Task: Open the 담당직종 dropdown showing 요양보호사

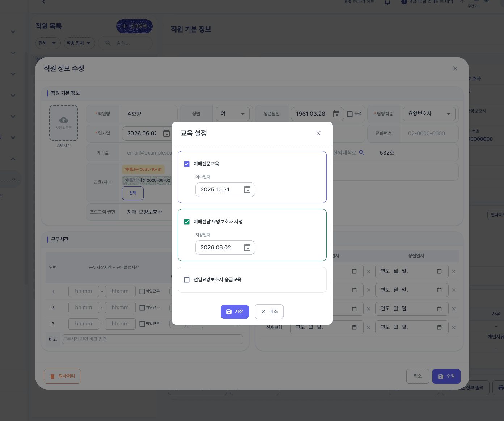Action: 429,114
